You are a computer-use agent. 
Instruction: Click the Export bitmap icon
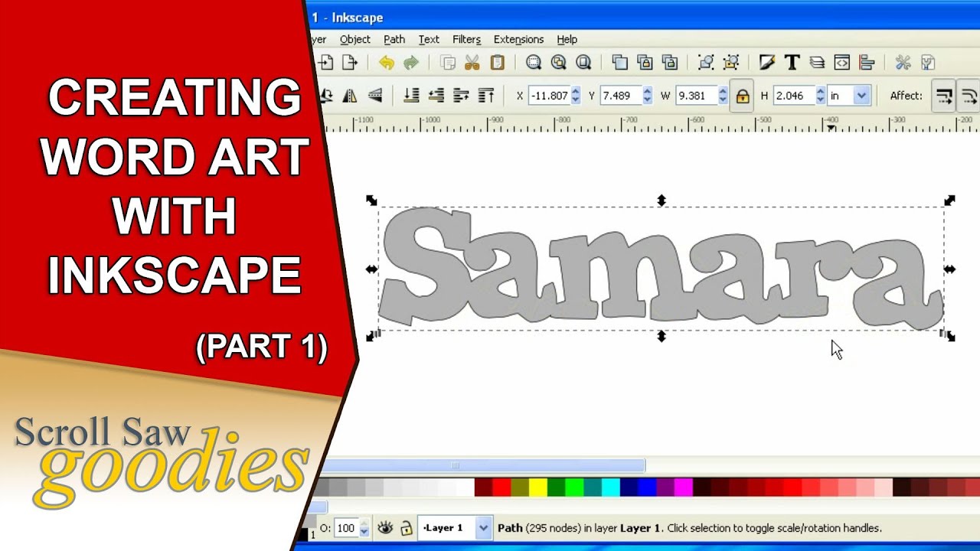coord(350,63)
